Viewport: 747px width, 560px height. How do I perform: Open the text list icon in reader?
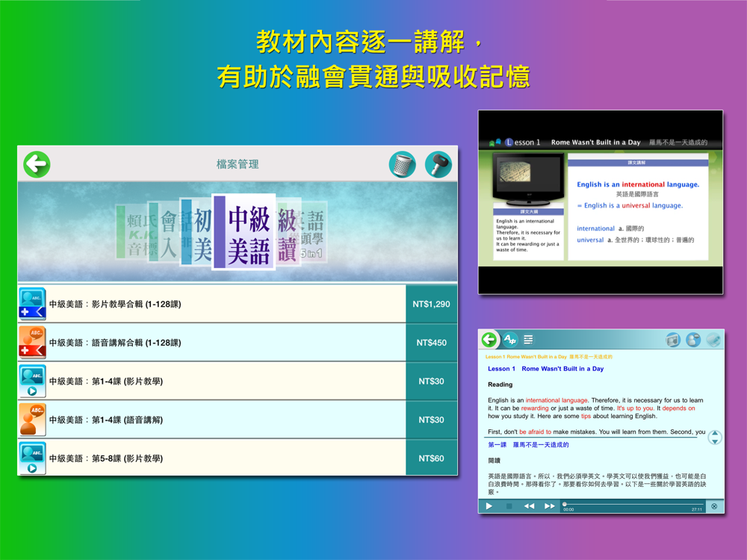pos(528,340)
